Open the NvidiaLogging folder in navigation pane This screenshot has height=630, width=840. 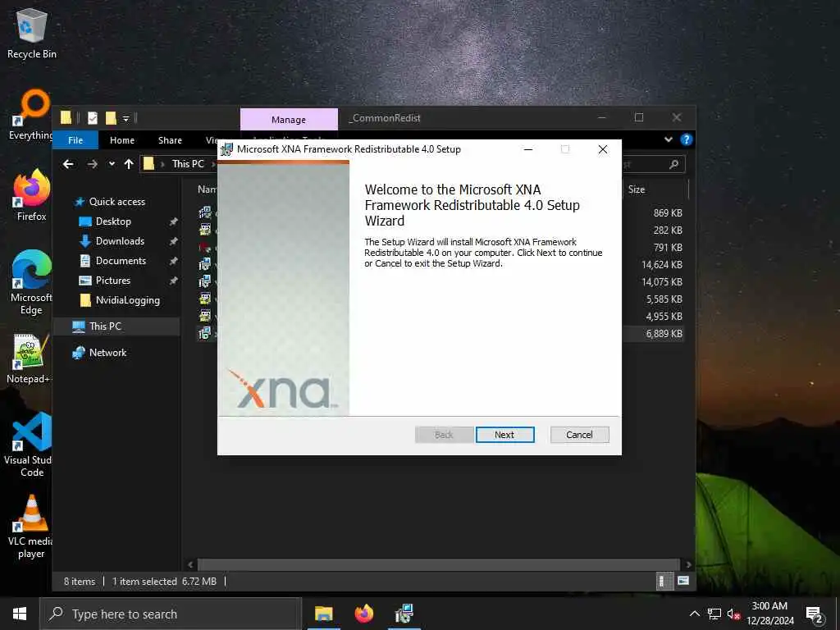coord(127,300)
